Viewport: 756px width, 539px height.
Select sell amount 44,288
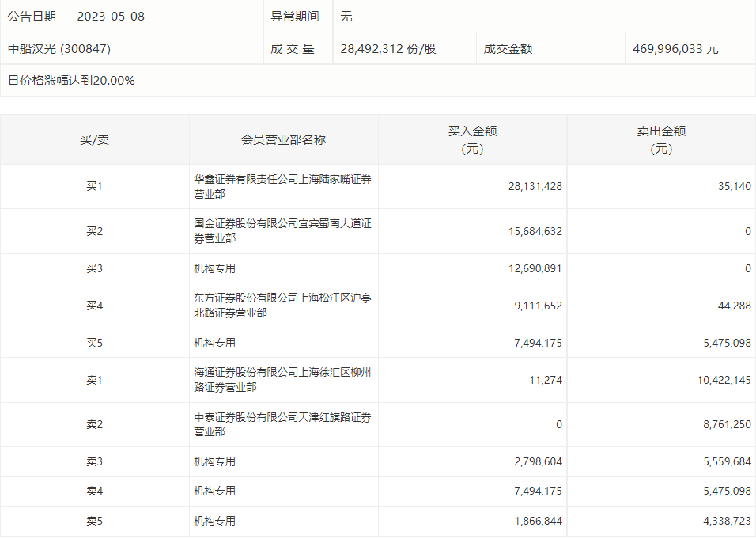point(735,306)
